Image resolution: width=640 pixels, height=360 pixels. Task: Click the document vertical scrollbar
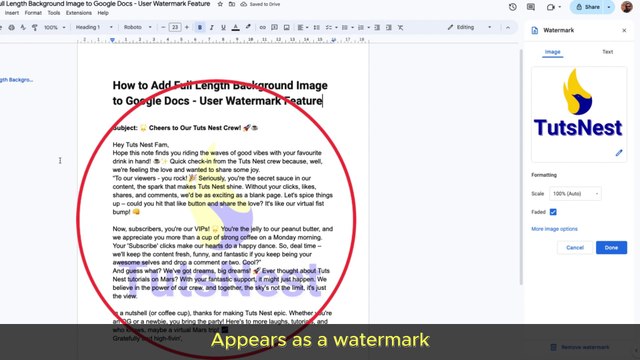click(520, 167)
